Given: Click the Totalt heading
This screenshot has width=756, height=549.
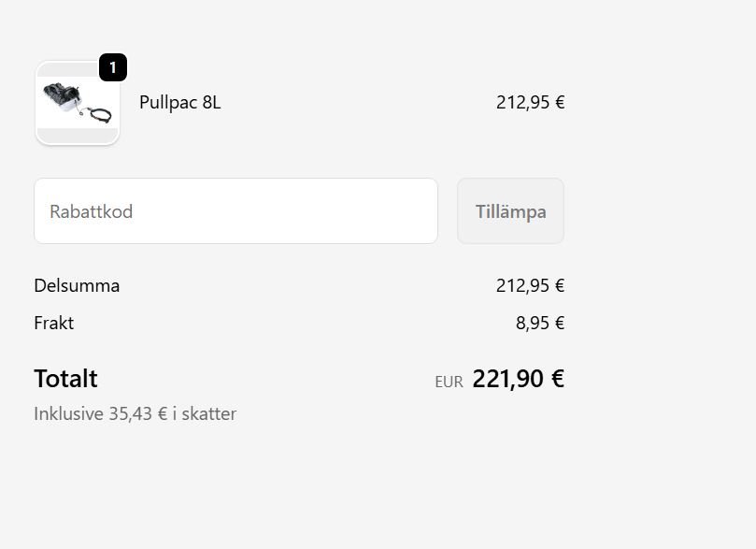Looking at the screenshot, I should tap(65, 379).
